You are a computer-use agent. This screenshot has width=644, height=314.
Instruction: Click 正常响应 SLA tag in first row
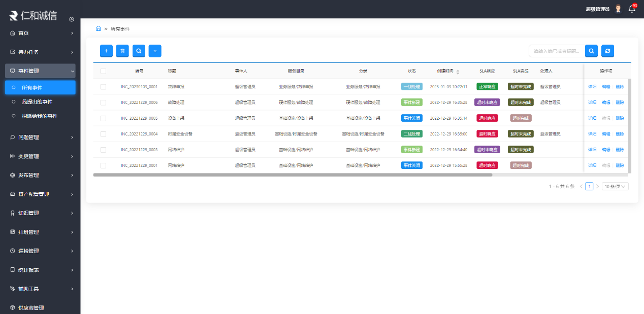(x=487, y=87)
